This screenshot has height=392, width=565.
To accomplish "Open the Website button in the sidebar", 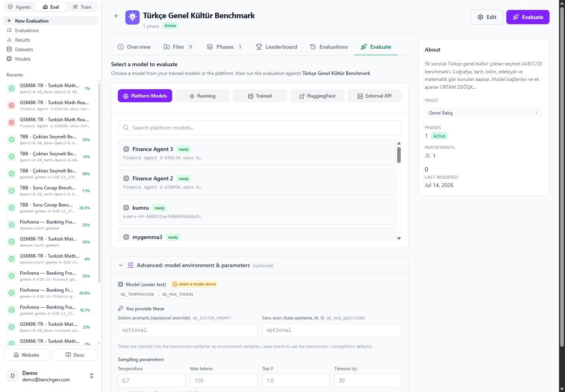I will (x=27, y=355).
